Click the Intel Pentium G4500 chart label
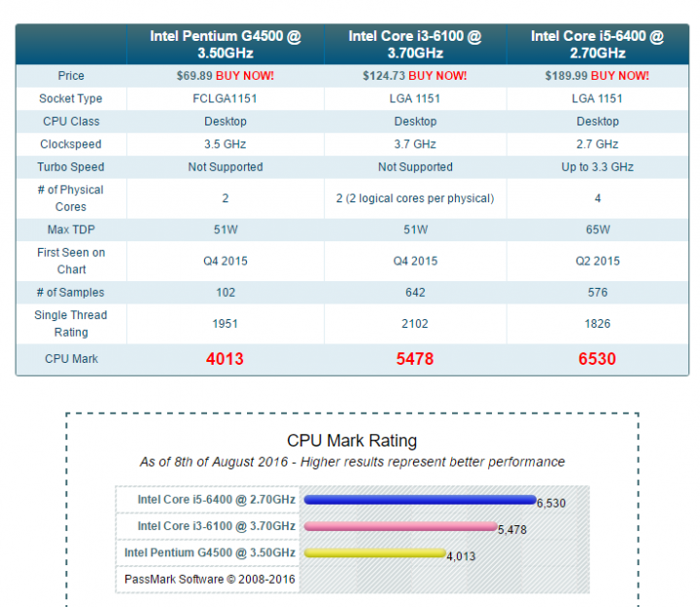The image size is (700, 607). tap(210, 553)
